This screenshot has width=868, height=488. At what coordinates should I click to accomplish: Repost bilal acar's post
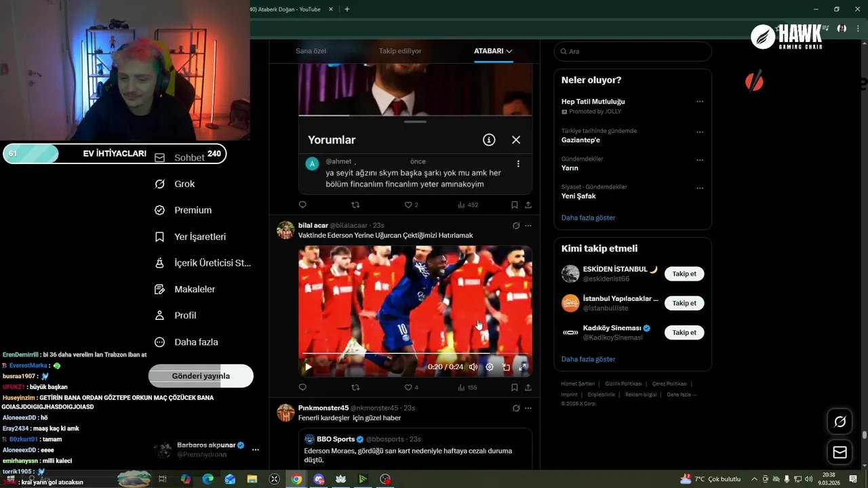tap(355, 388)
